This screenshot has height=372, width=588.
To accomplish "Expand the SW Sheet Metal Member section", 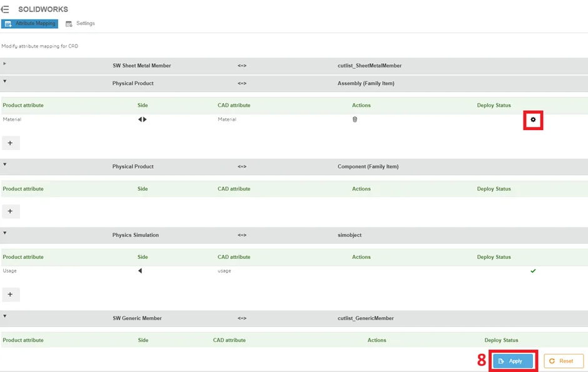I will click(x=4, y=64).
